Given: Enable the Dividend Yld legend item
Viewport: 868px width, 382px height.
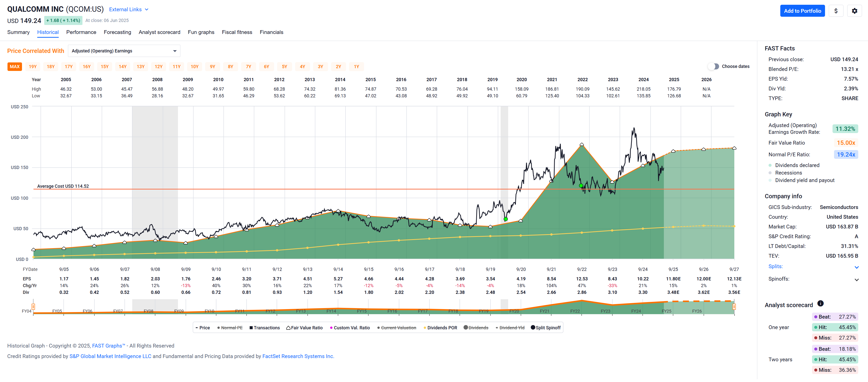Looking at the screenshot, I should coord(510,328).
